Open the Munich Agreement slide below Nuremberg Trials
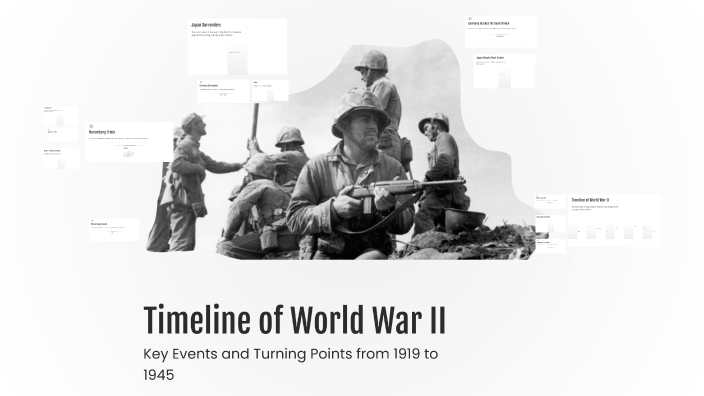Screen dimensions: 704x396 [114, 230]
